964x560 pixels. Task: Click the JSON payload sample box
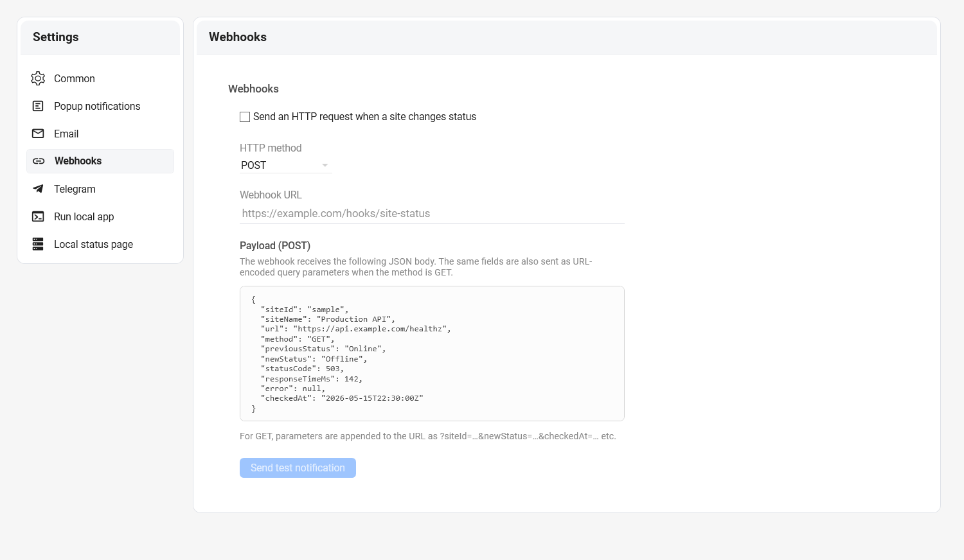pyautogui.click(x=432, y=353)
